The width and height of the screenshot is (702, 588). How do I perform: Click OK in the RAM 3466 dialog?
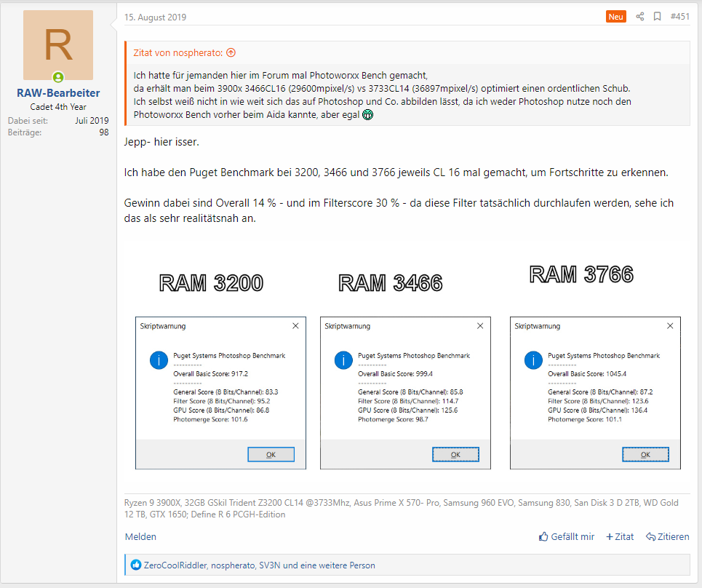[455, 455]
